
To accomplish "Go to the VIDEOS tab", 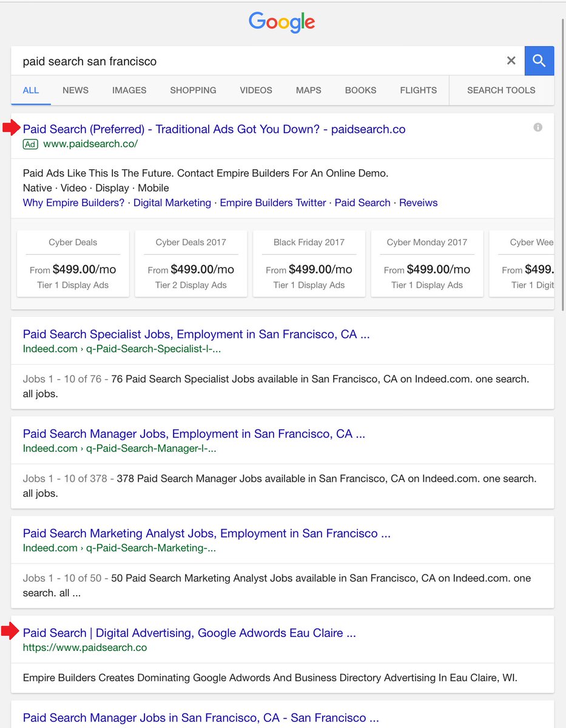I will tap(256, 90).
